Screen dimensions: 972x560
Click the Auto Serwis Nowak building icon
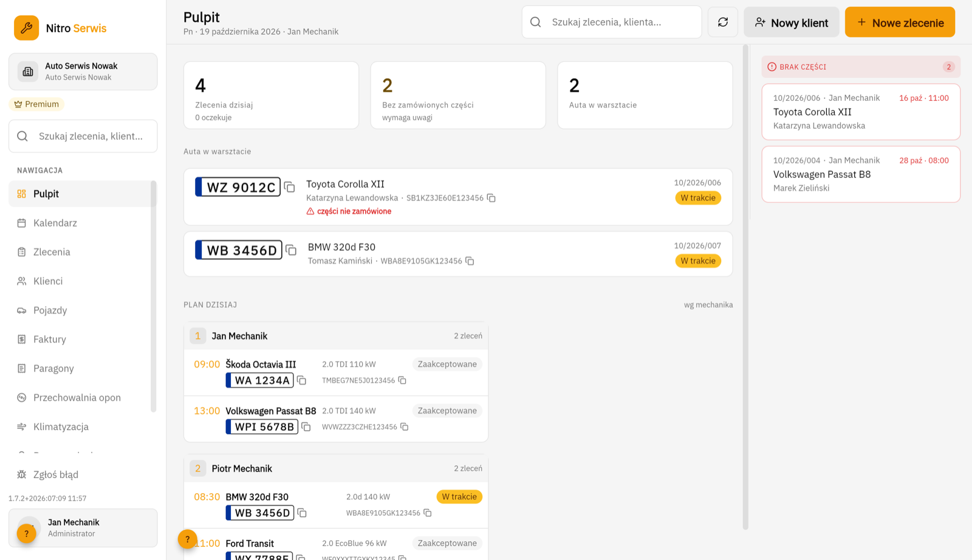[x=28, y=72]
